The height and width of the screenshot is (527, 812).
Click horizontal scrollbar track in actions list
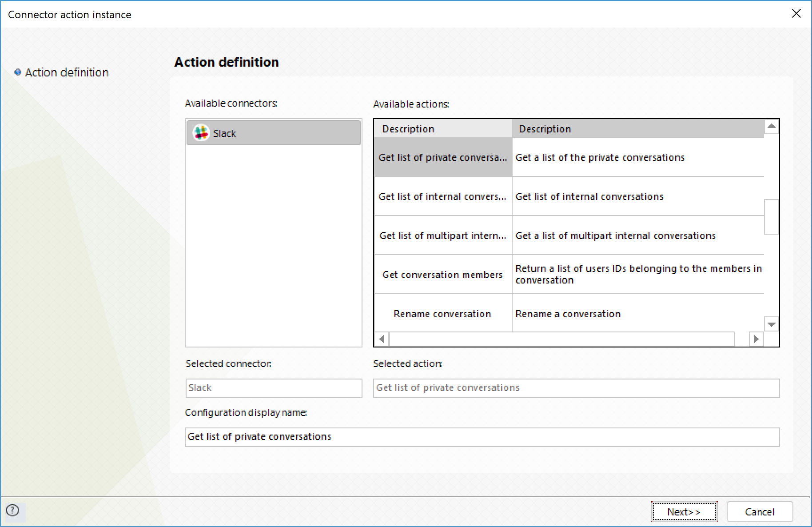pyautogui.click(x=562, y=339)
